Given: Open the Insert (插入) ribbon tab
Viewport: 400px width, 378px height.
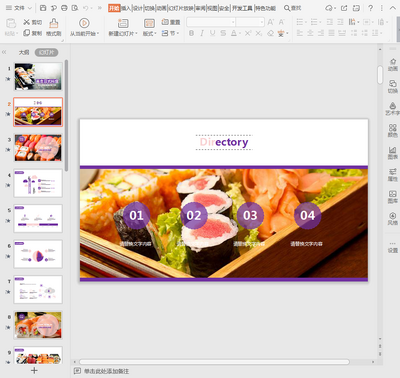Looking at the screenshot, I should pyautogui.click(x=126, y=8).
